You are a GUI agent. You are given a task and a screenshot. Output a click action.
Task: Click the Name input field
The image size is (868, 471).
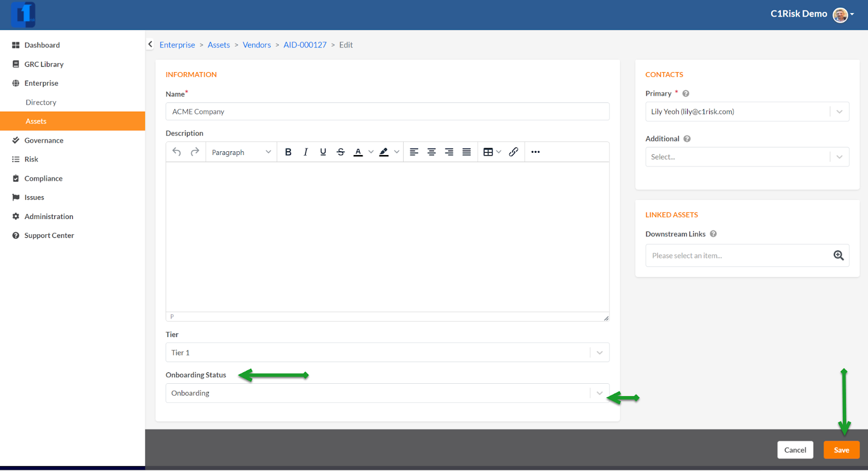(x=387, y=112)
